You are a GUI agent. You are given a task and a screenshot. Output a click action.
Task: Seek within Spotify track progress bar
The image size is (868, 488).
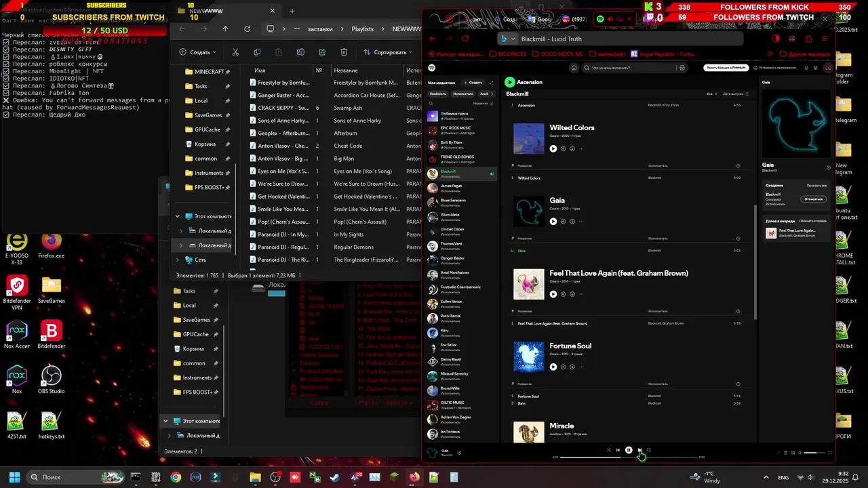tap(629, 457)
